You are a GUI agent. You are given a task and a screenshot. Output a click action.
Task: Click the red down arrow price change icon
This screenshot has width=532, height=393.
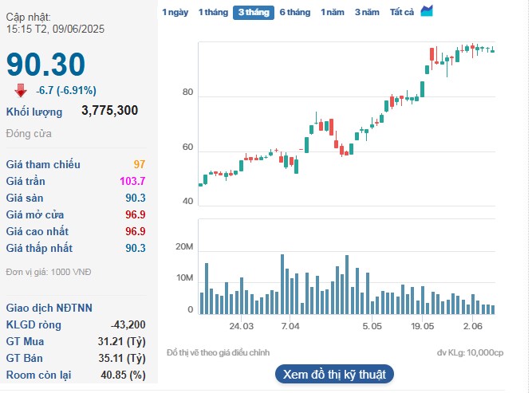click(x=20, y=90)
